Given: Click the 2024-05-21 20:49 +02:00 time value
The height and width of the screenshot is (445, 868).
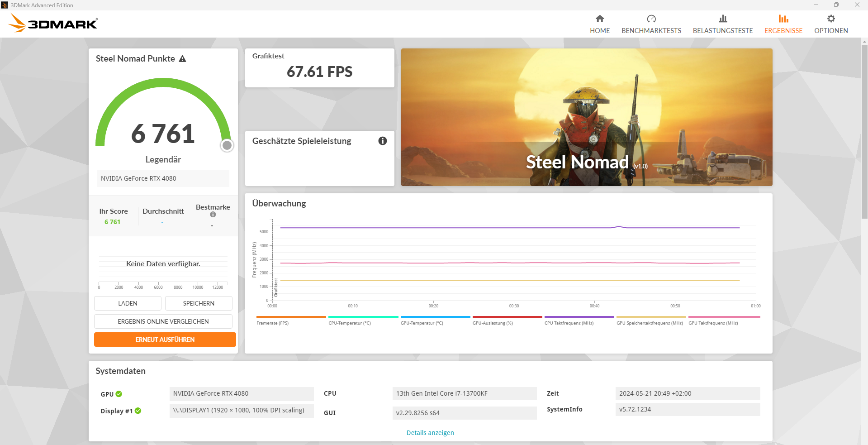Looking at the screenshot, I should click(688, 393).
